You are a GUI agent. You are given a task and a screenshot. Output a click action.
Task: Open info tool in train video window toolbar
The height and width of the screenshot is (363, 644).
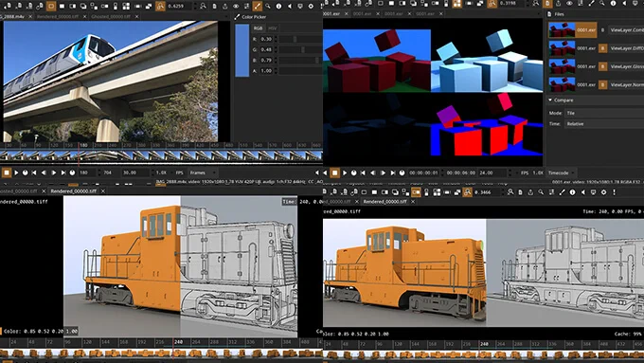(278, 7)
